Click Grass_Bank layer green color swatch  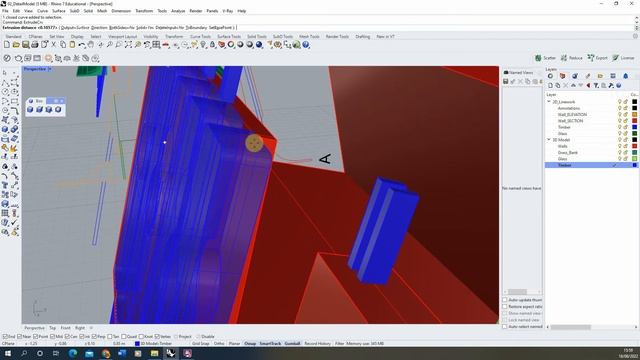pyautogui.click(x=634, y=153)
